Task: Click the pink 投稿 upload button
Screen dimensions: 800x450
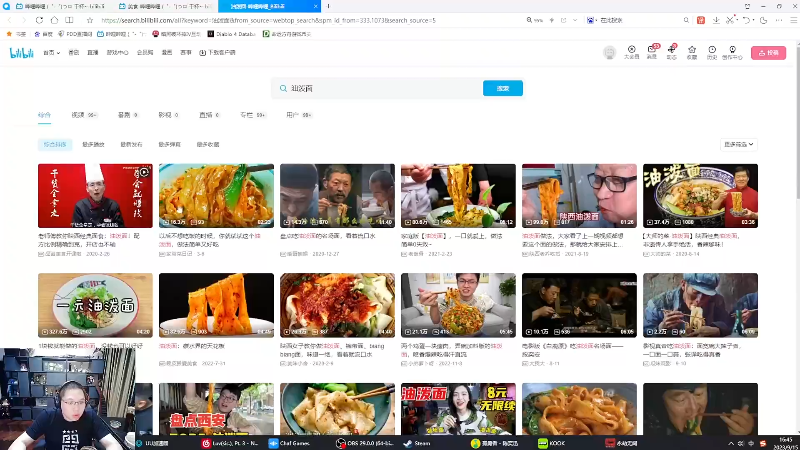Action: [768, 53]
